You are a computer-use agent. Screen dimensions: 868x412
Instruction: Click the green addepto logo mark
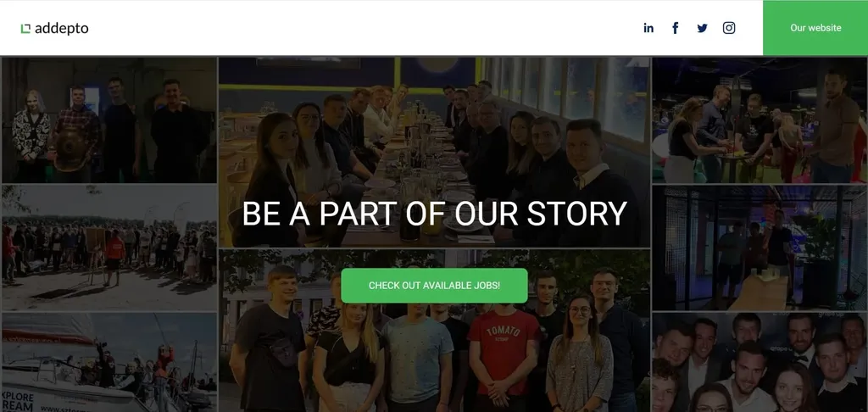(25, 28)
